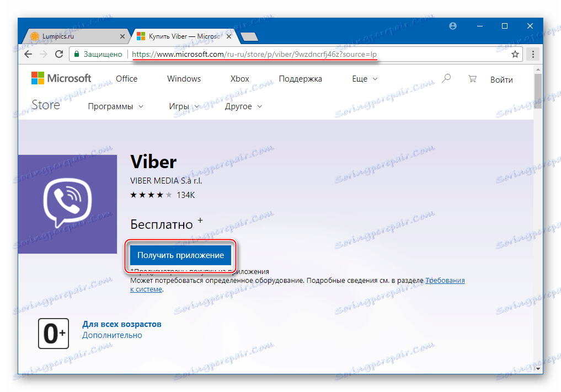Close the Lumpics.ru tab
This screenshot has width=561, height=392.
[122, 36]
